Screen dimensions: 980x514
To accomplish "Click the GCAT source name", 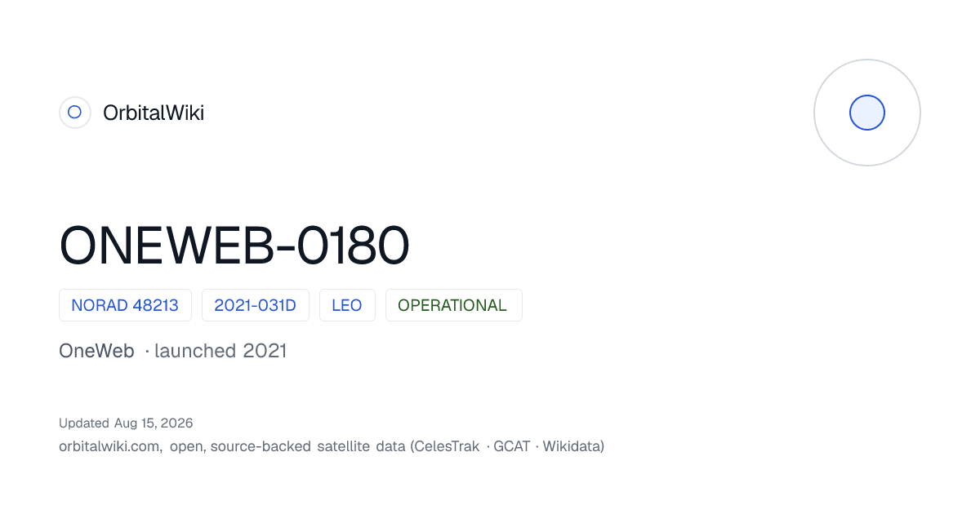I will 512,446.
